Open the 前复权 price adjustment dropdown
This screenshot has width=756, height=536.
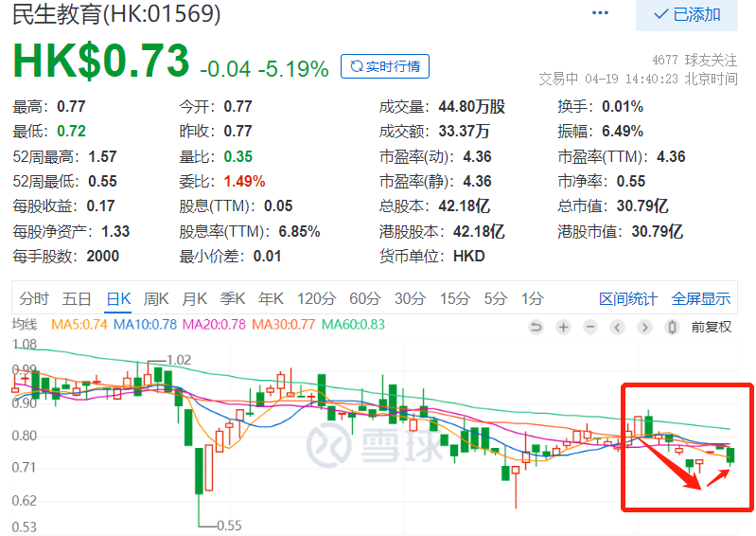(712, 328)
